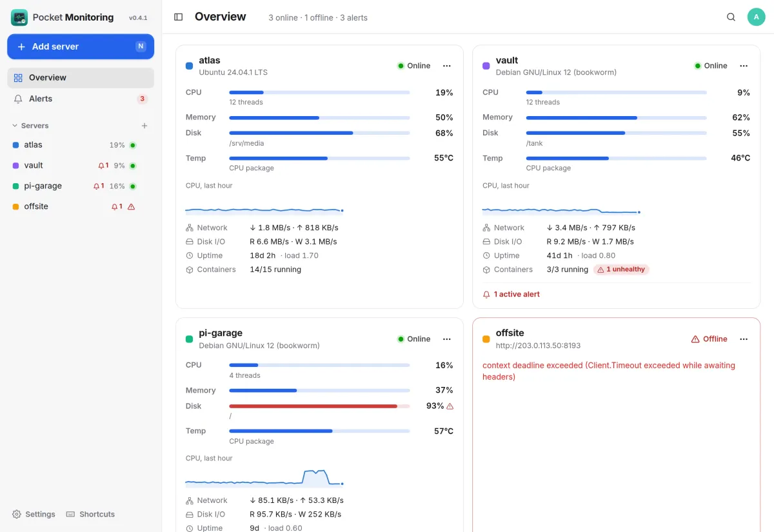Toggle the sidebar panel icon
774x532 pixels.
point(179,17)
